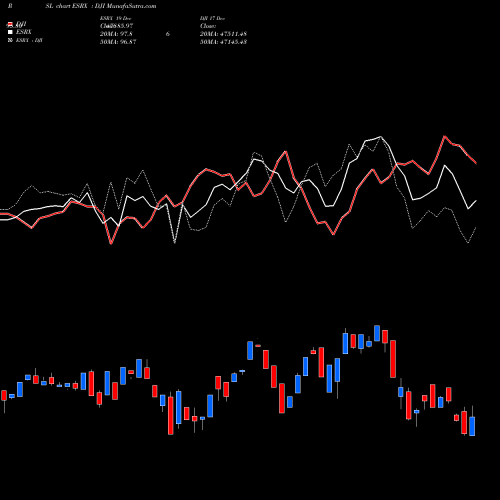
Task: Click the DJI 20MA value text
Action: 223,34
